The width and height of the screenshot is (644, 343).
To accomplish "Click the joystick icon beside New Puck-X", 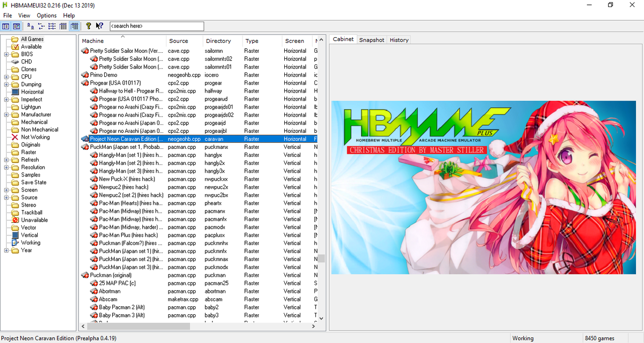I will [x=94, y=179].
